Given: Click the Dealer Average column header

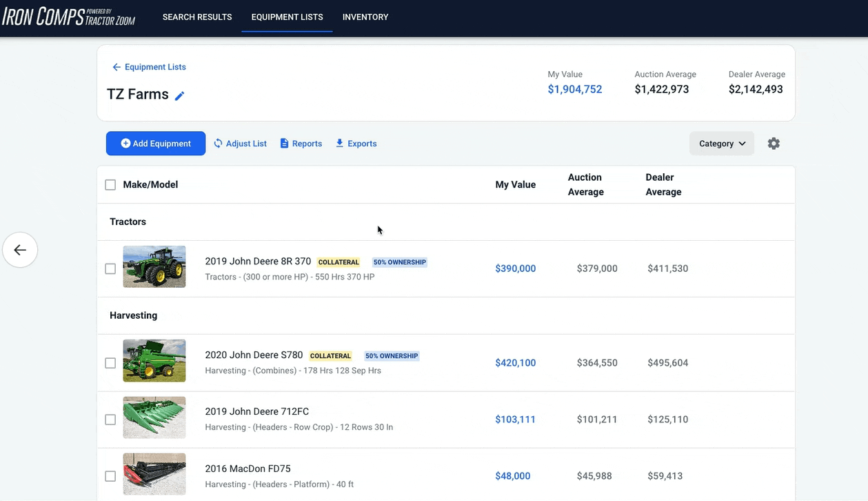Looking at the screenshot, I should (x=663, y=185).
